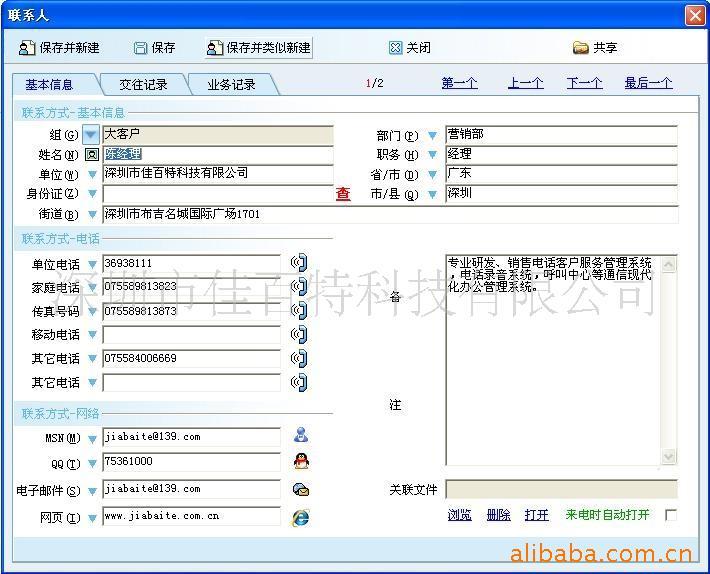This screenshot has width=710, height=574.
Task: Click the red 查 ID lookup icon
Action: (x=343, y=194)
